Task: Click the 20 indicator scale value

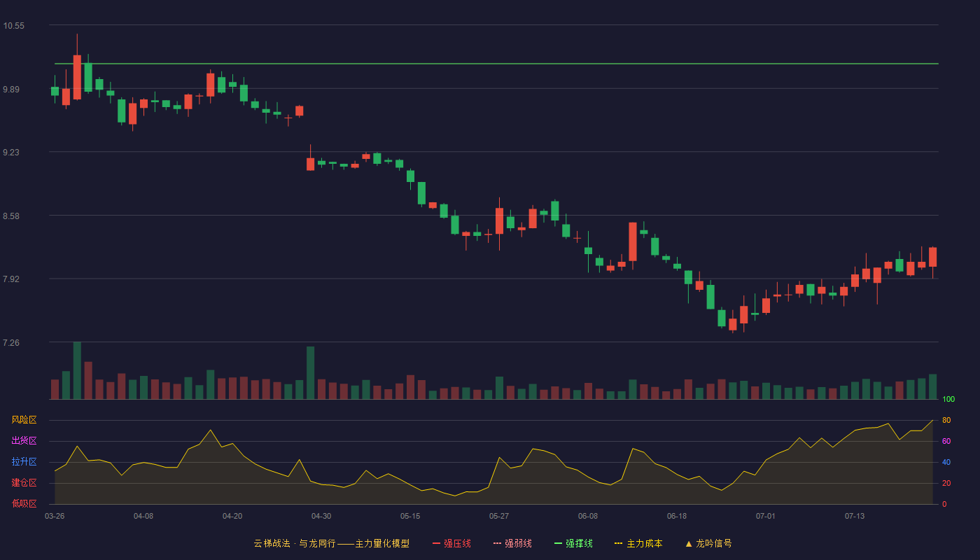Action: 946,483
